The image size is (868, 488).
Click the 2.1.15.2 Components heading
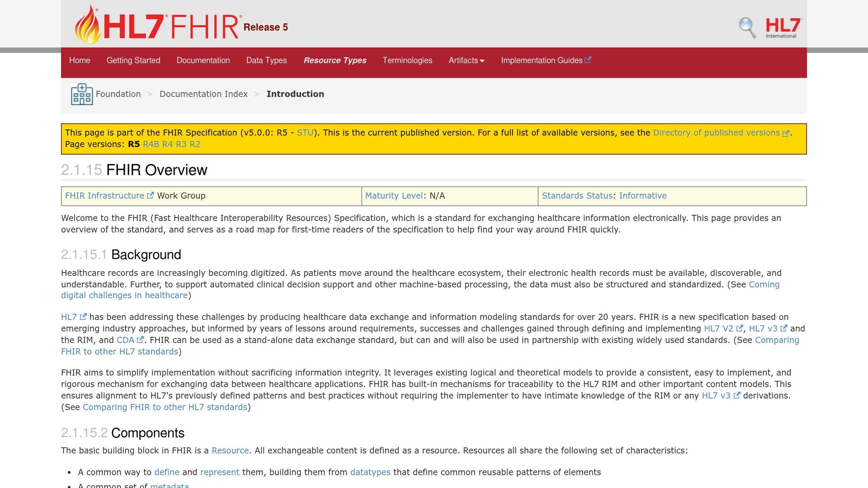(122, 433)
